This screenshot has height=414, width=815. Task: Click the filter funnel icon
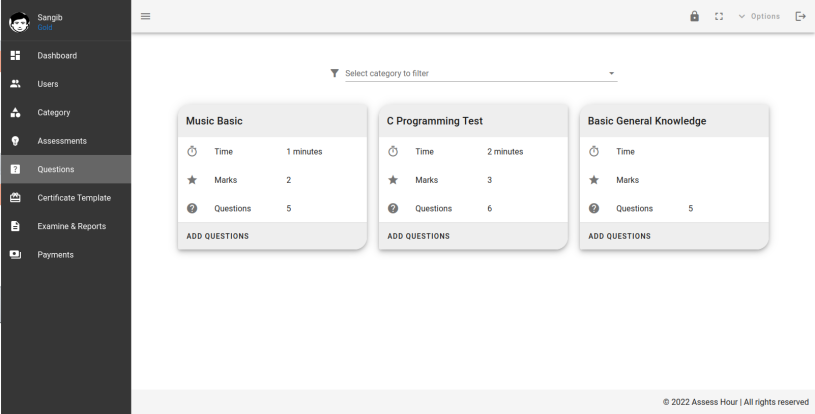click(334, 73)
